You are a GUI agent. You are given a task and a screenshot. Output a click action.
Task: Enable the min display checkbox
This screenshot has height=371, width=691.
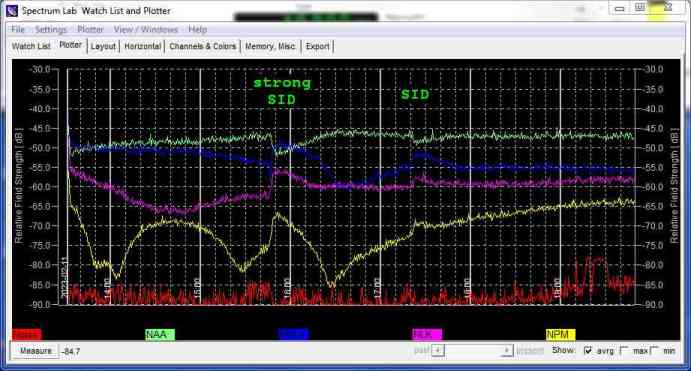(654, 351)
